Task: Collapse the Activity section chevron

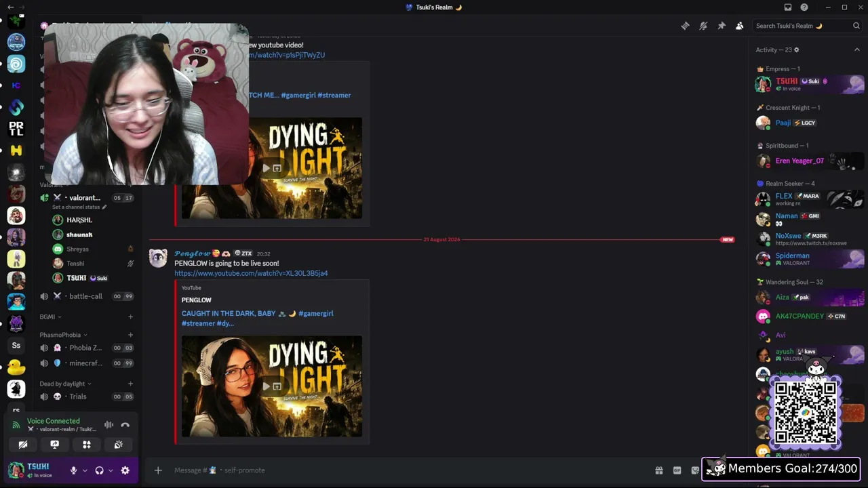Action: [857, 49]
